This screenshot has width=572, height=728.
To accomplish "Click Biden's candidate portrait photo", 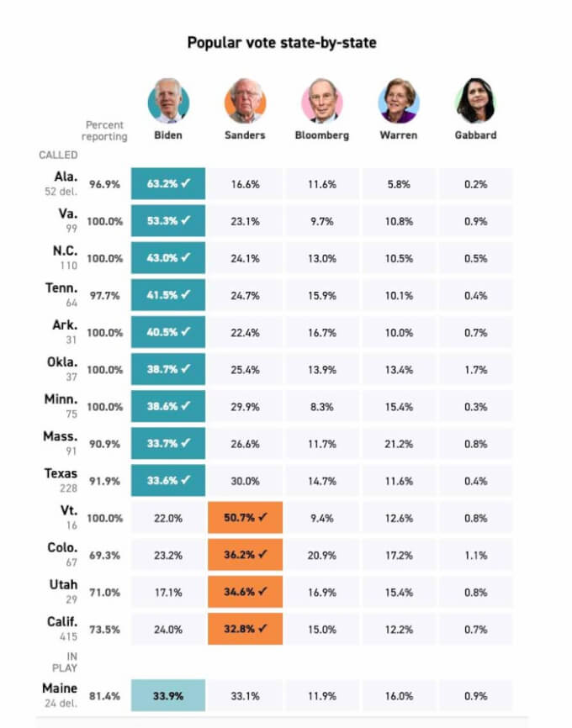I will click(x=168, y=101).
